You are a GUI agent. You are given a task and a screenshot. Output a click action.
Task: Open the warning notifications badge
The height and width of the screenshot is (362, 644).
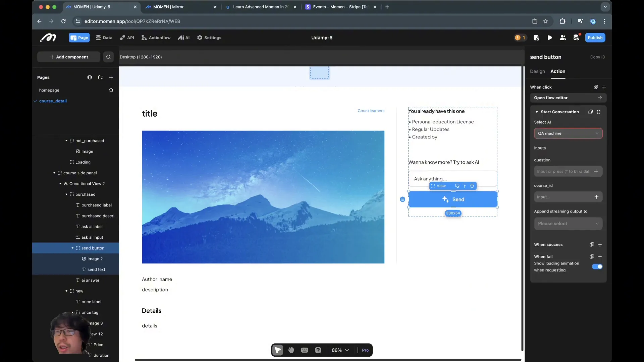520,38
